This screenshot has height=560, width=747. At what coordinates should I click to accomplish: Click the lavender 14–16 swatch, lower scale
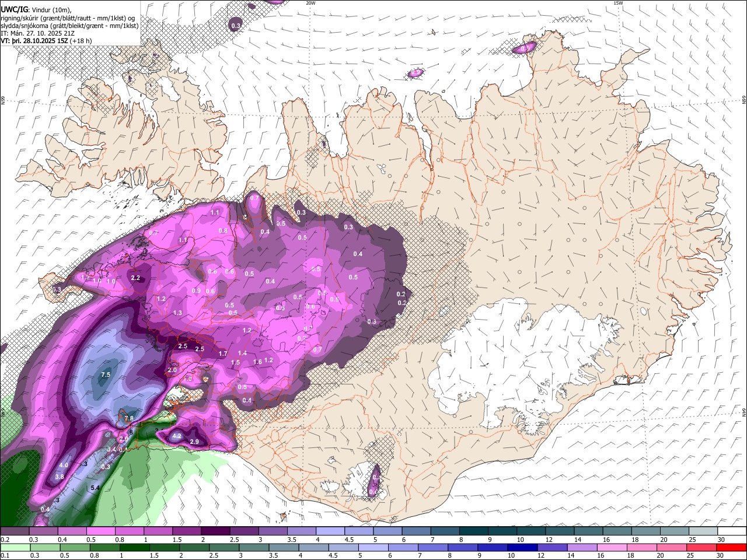click(x=582, y=548)
